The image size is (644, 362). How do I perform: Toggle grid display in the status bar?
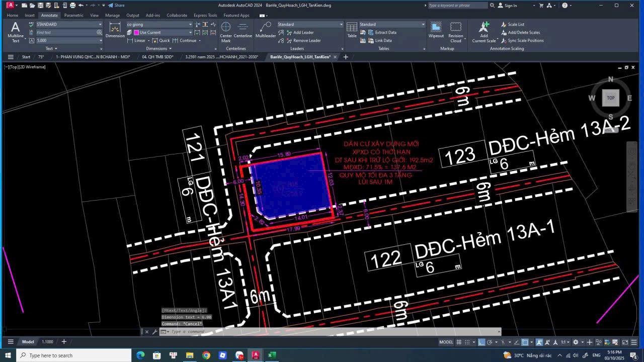tap(459, 342)
